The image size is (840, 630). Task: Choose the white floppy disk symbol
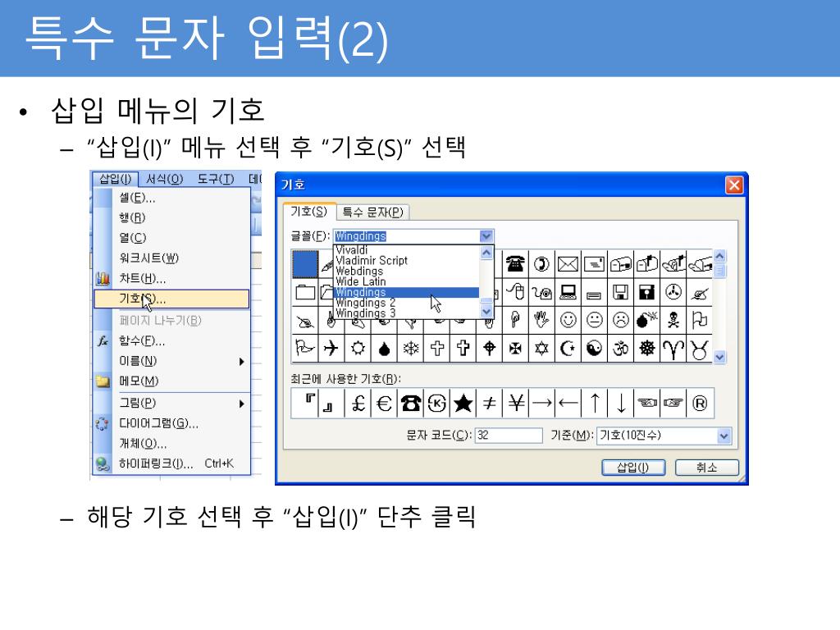(620, 292)
